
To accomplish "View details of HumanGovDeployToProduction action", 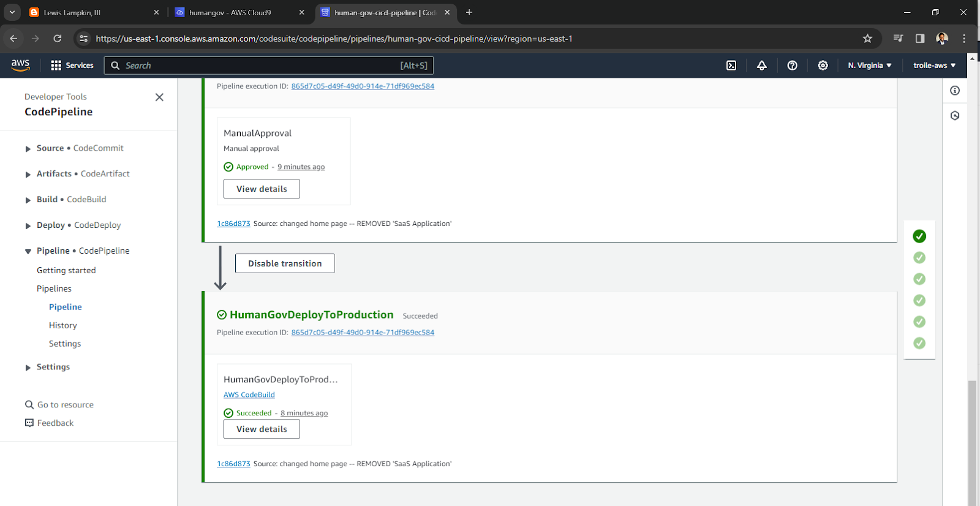I will pos(262,429).
